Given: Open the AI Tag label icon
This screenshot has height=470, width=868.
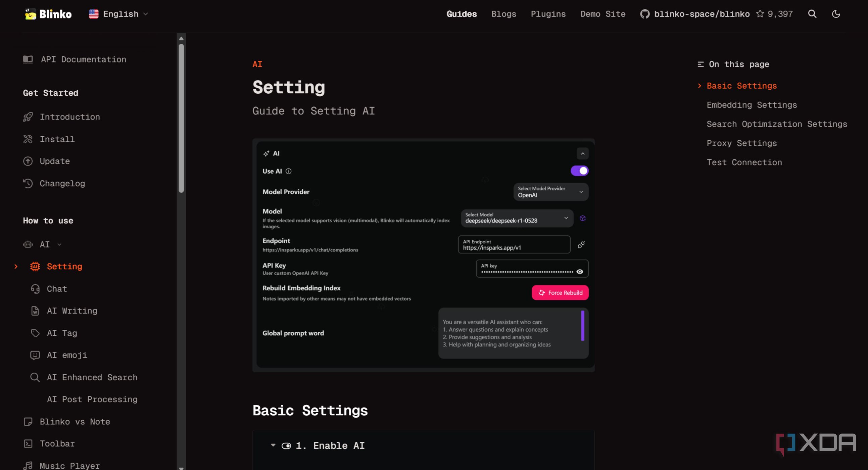Looking at the screenshot, I should point(35,333).
